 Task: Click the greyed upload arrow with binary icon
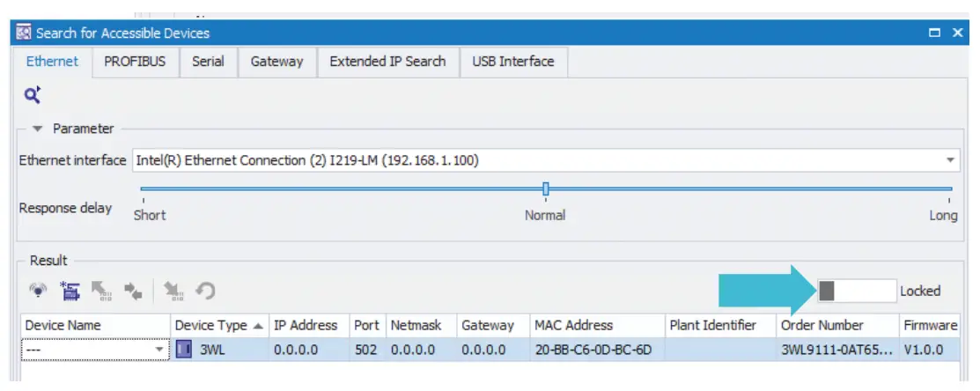[101, 291]
